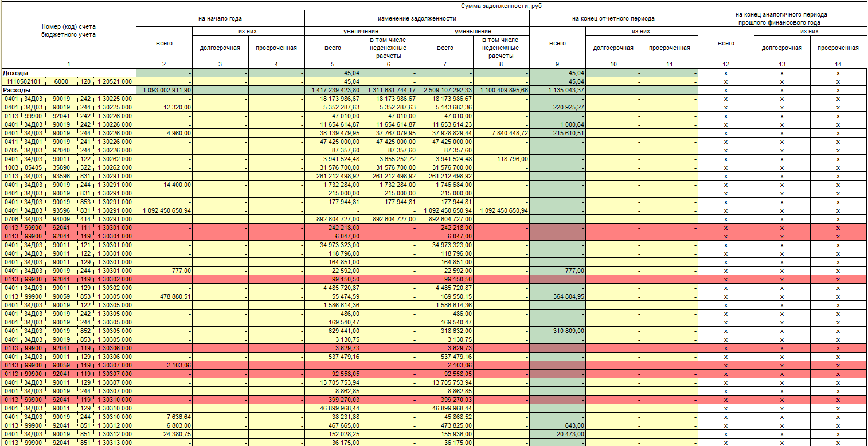Select cell with code '414'
Screen dimensions: 868x446
[86, 219]
